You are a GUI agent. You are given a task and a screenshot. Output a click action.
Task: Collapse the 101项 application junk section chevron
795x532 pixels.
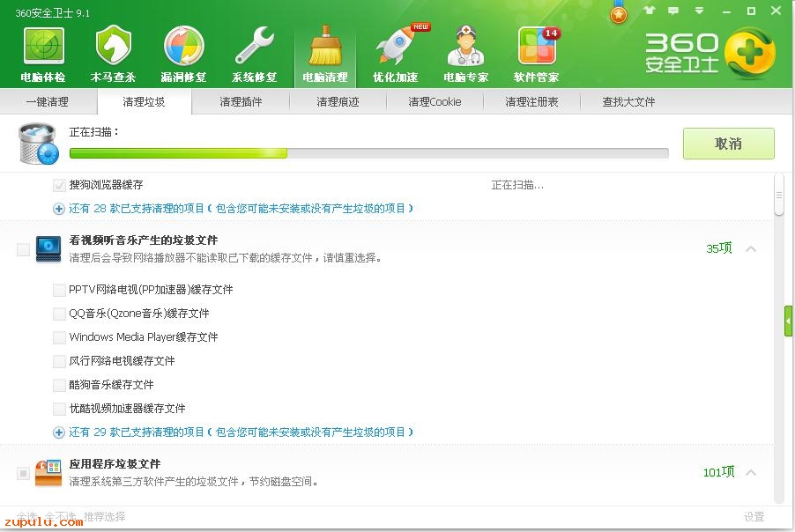click(751, 473)
